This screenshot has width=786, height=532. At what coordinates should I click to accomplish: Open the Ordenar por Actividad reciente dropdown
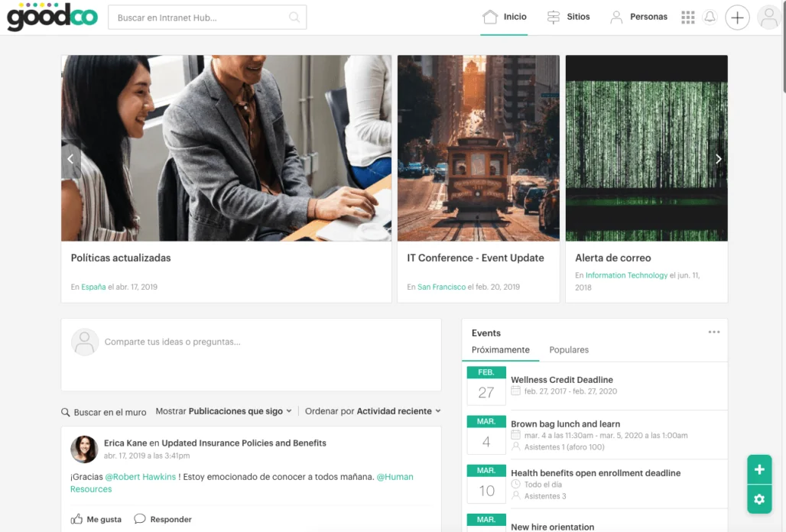tap(373, 411)
